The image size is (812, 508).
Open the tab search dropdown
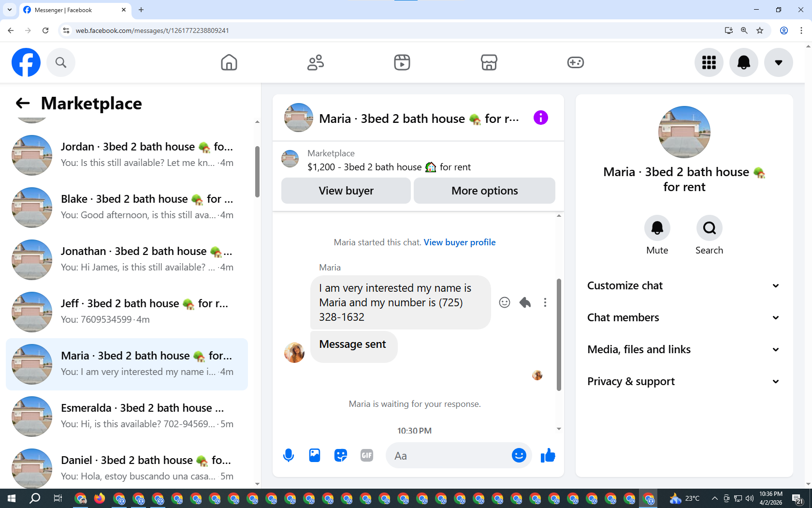pyautogui.click(x=10, y=10)
